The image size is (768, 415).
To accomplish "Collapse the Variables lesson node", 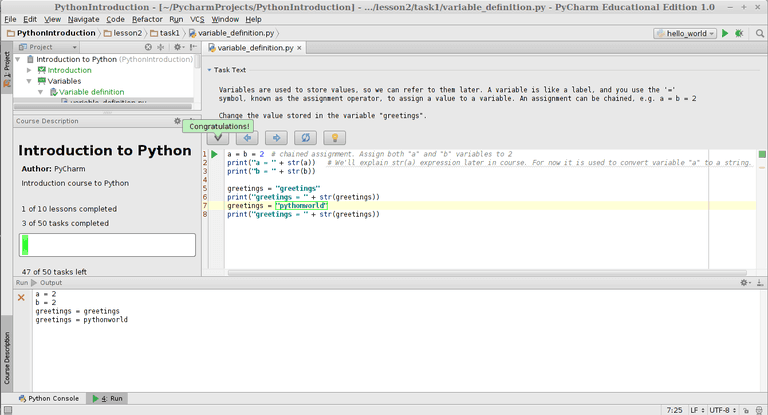I will 29,81.
